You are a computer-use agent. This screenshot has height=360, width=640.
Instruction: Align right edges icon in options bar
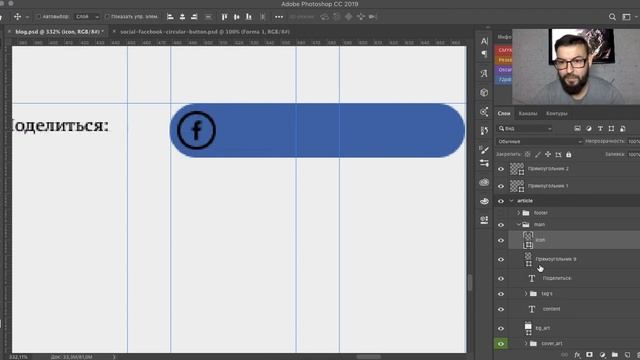194,17
